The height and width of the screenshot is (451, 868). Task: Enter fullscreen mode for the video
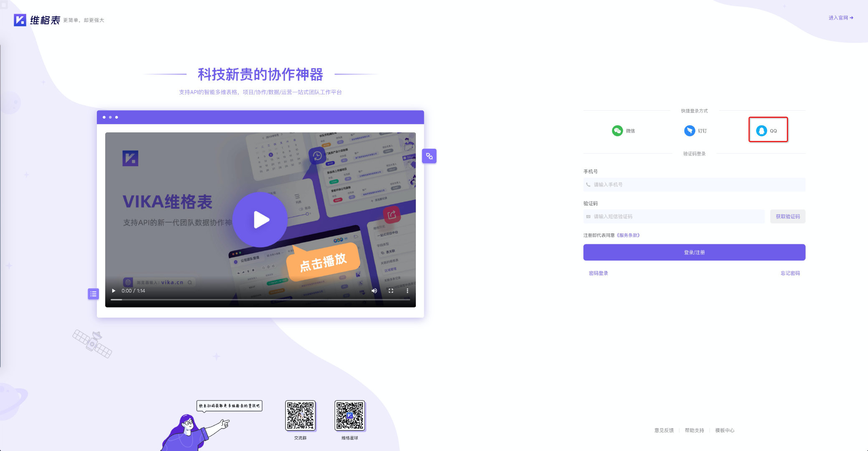click(391, 291)
